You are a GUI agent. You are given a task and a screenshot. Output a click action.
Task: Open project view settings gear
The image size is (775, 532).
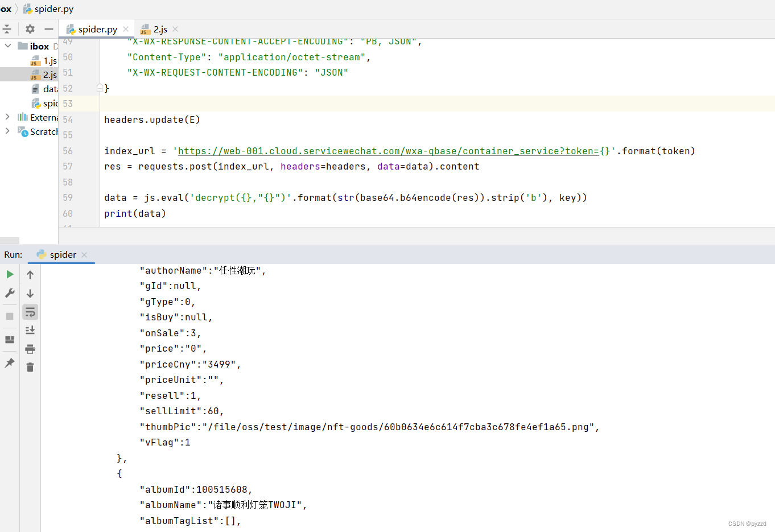point(30,29)
